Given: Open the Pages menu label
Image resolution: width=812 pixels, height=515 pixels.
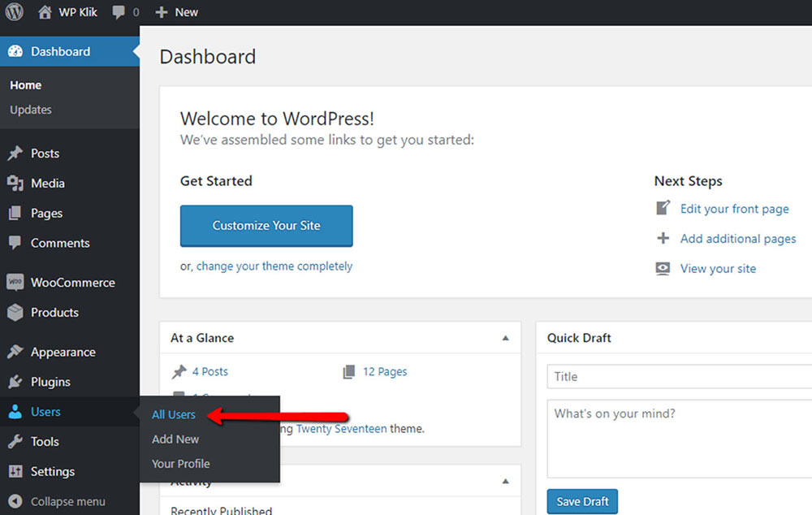Looking at the screenshot, I should 46,214.
